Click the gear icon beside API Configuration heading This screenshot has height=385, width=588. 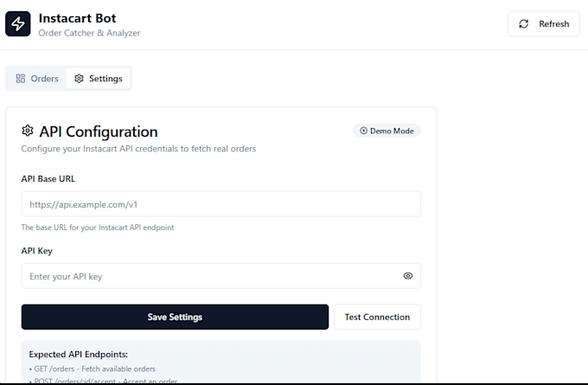pos(28,131)
